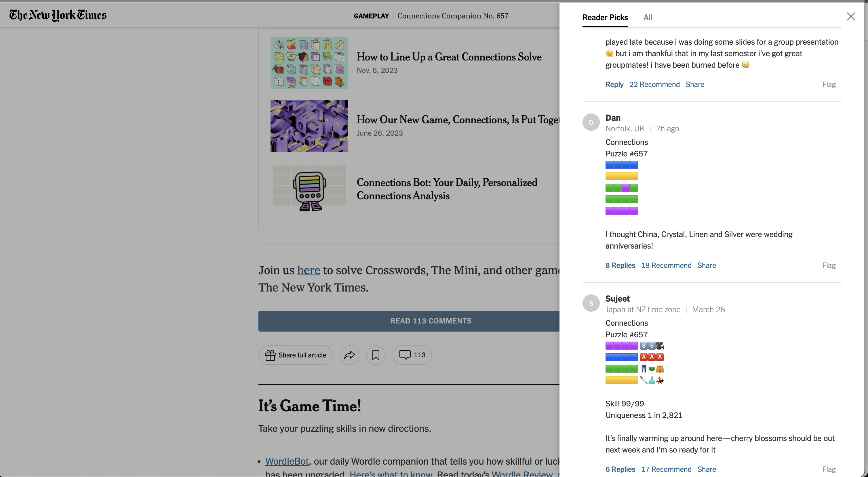This screenshot has width=868, height=477.
Task: Reply to the group presentation comment
Action: (x=614, y=84)
